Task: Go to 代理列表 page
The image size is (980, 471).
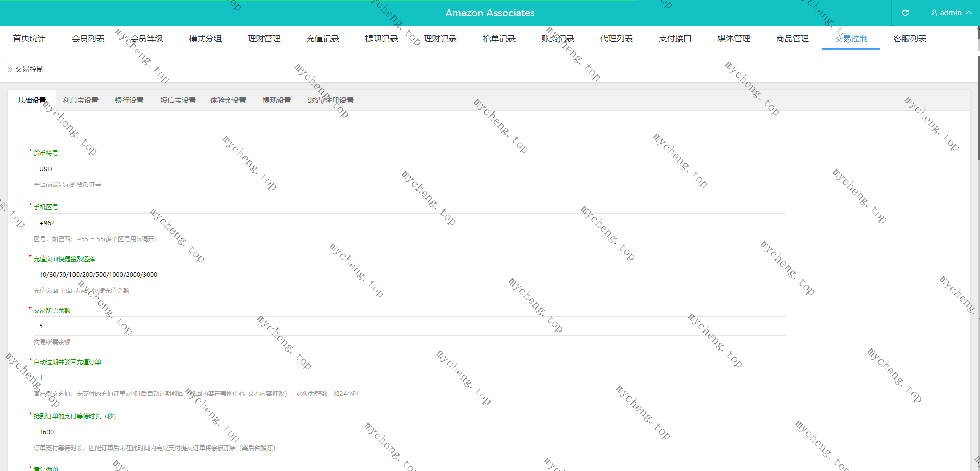Action: 616,38
